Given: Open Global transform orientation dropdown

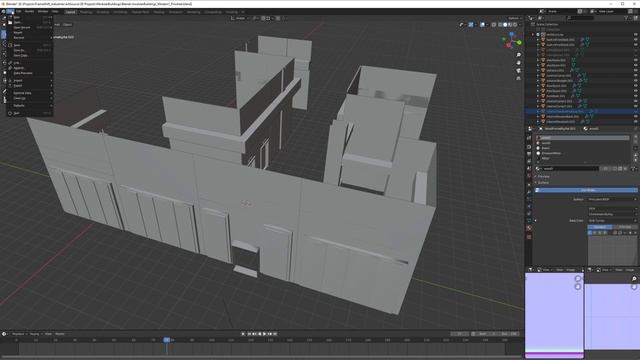Looking at the screenshot, I should pyautogui.click(x=239, y=18).
